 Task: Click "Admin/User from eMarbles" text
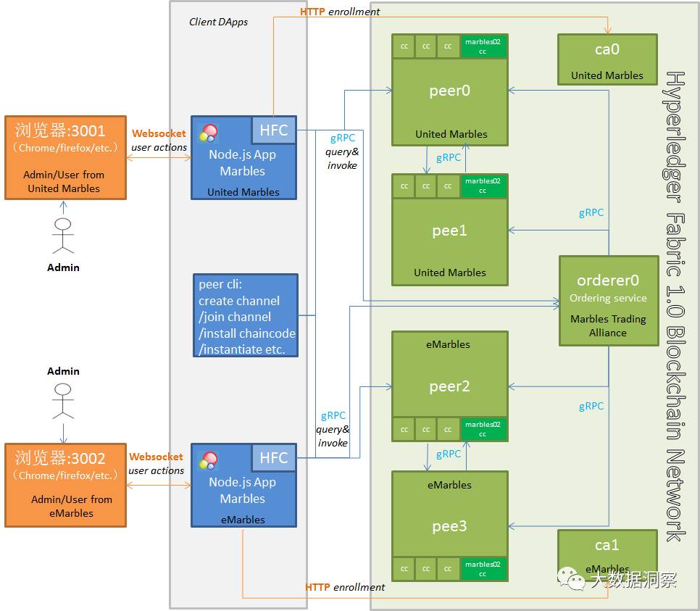(x=72, y=506)
